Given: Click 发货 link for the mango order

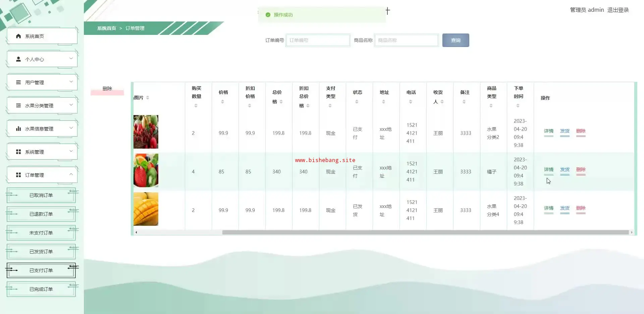Looking at the screenshot, I should (x=565, y=208).
